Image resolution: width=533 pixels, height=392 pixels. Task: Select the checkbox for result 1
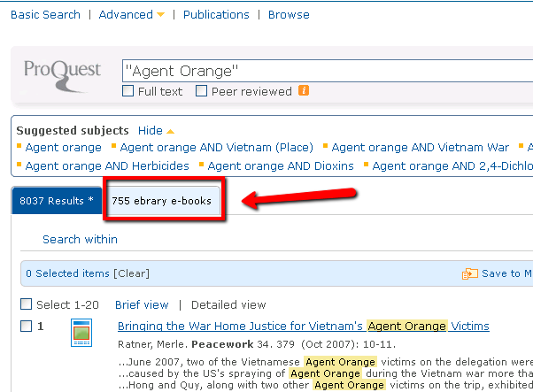pos(27,327)
